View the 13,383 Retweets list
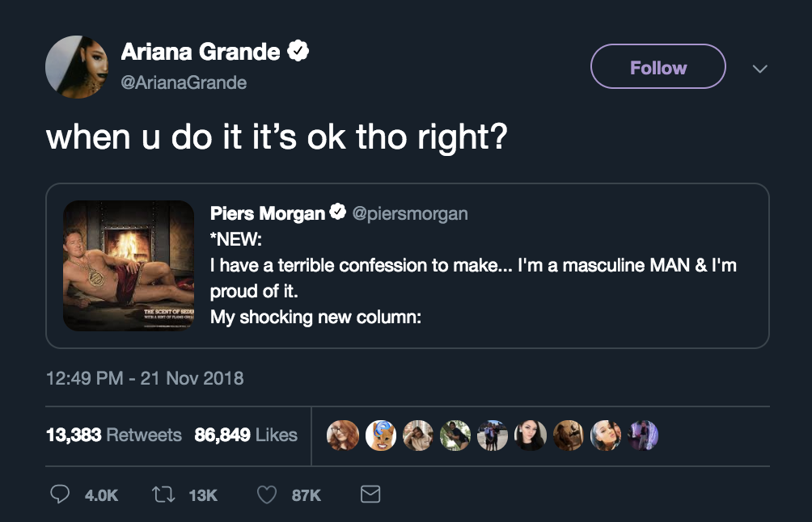 pyautogui.click(x=114, y=435)
